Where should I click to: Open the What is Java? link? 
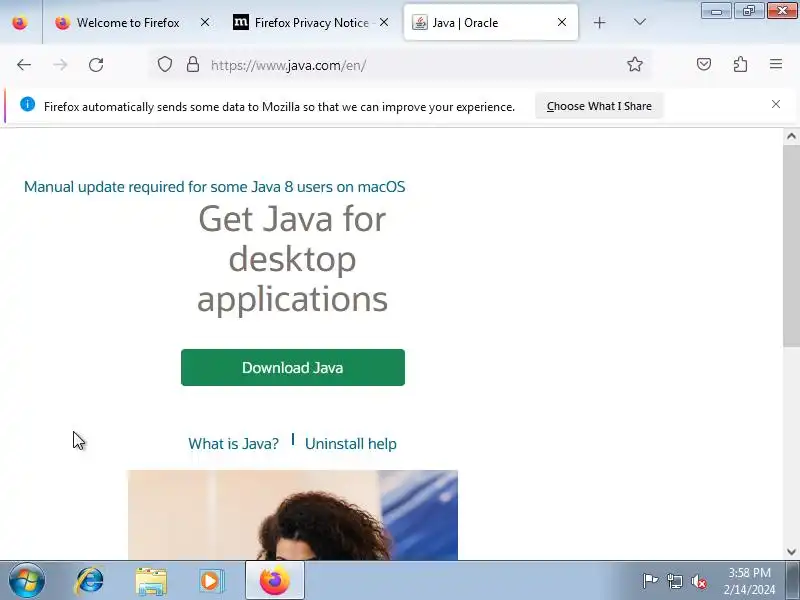(233, 444)
